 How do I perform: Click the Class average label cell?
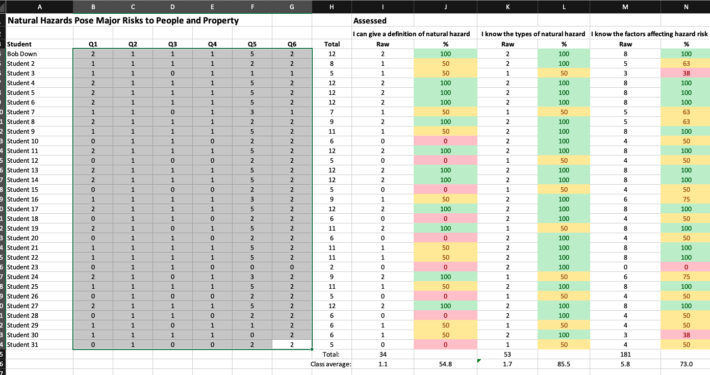coord(331,364)
